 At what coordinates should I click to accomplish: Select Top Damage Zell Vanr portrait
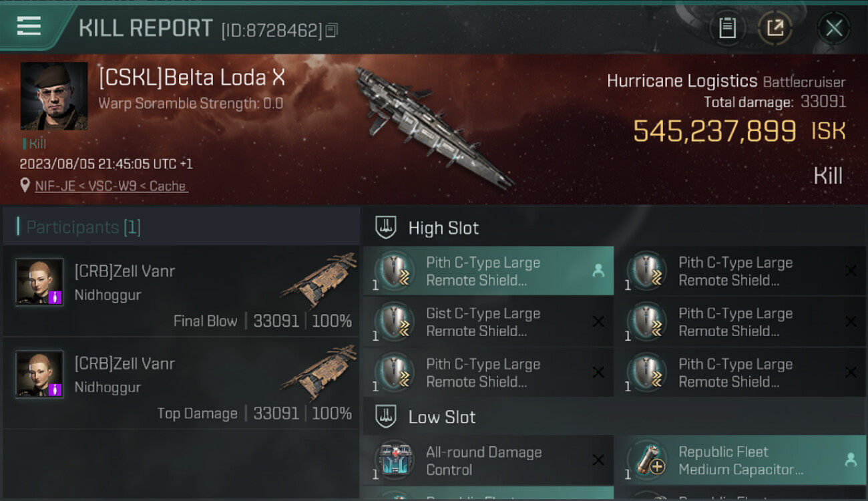pyautogui.click(x=40, y=375)
